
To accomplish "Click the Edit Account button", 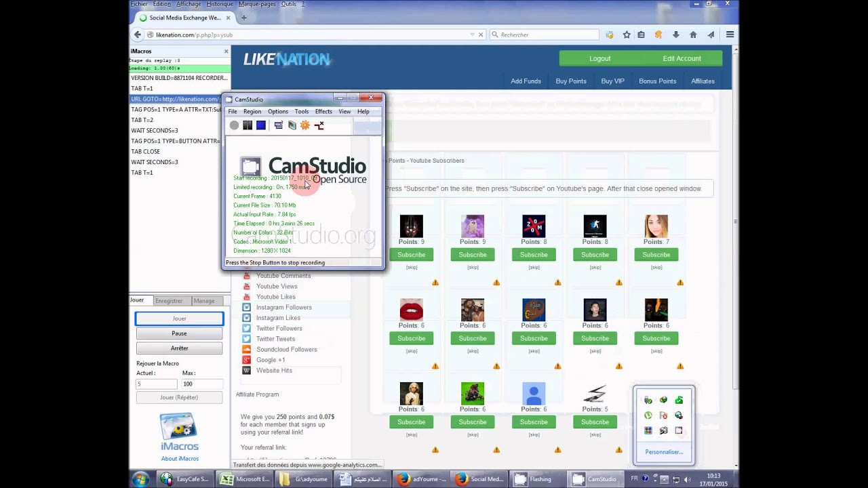I will pos(682,58).
